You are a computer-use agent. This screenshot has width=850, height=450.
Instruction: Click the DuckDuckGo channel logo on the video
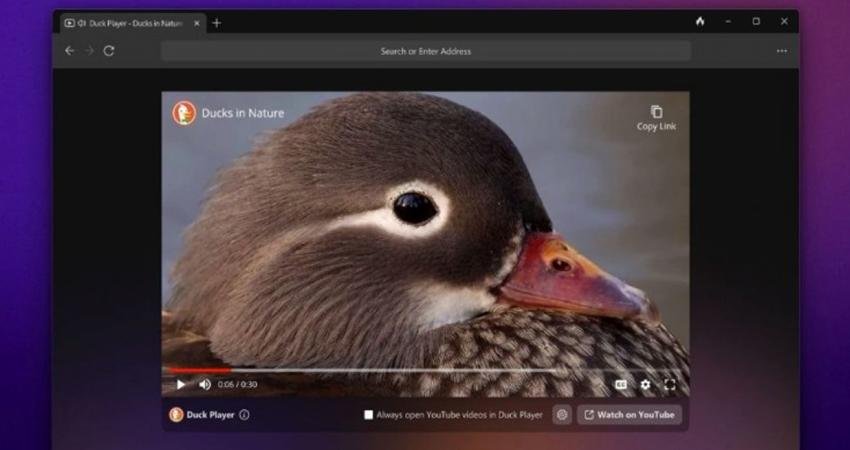184,113
